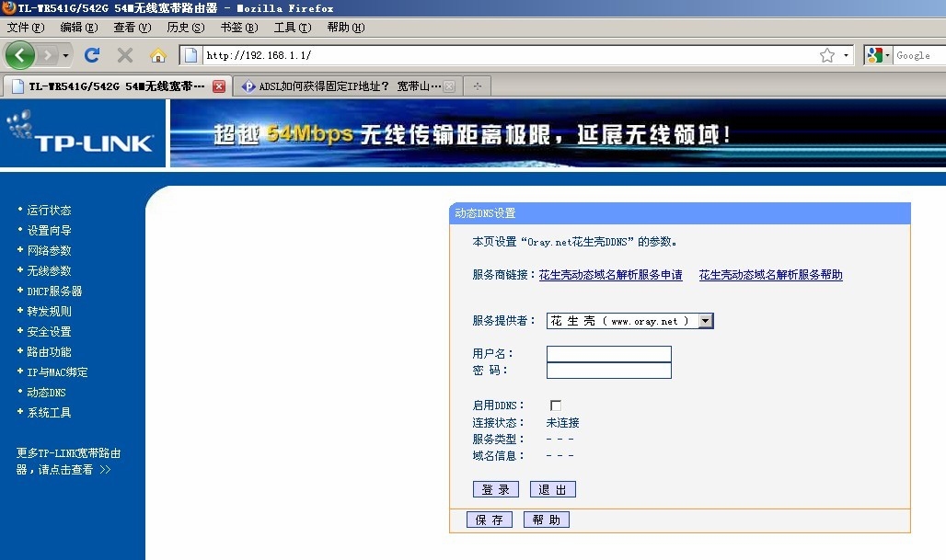The image size is (946, 560).
Task: Open the 书签 menu
Action: click(x=239, y=27)
